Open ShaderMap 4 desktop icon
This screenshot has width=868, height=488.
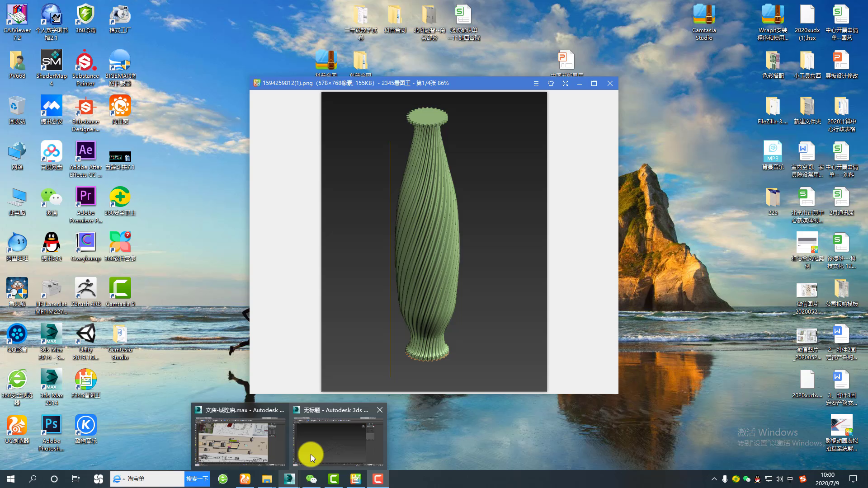[51, 68]
